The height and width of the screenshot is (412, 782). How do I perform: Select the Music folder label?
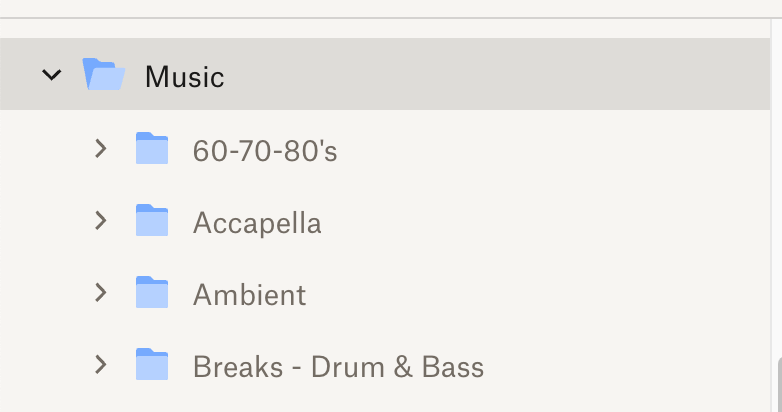click(184, 76)
